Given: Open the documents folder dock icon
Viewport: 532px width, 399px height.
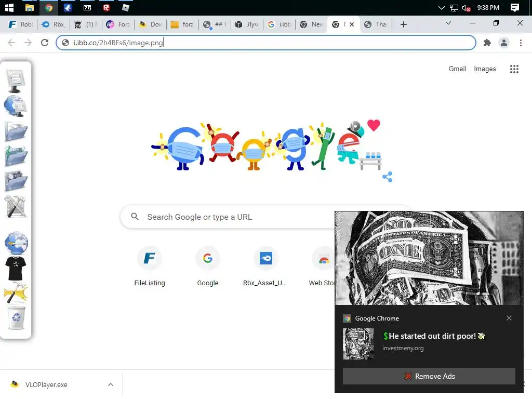Looking at the screenshot, I should pyautogui.click(x=15, y=131).
